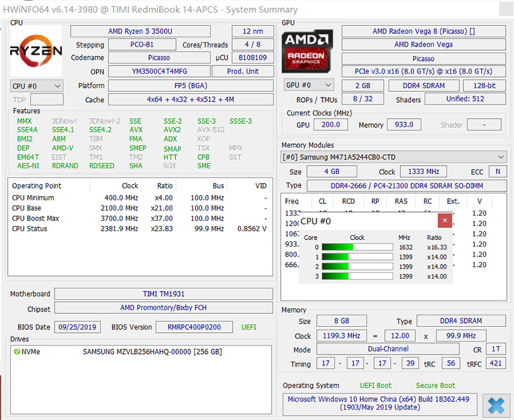Click the DDR4-2666 / PC4-21300 type field
This screenshot has height=420, width=514.
[407, 186]
